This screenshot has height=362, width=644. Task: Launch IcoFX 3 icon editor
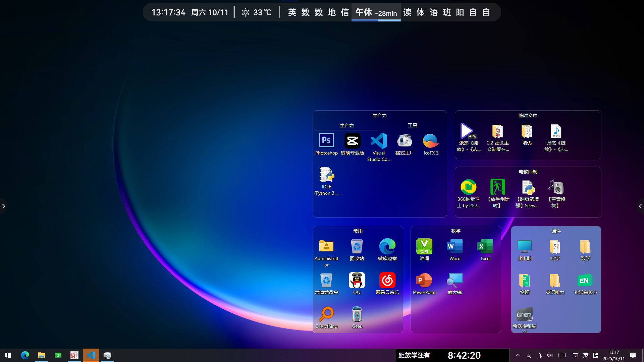pyautogui.click(x=431, y=141)
